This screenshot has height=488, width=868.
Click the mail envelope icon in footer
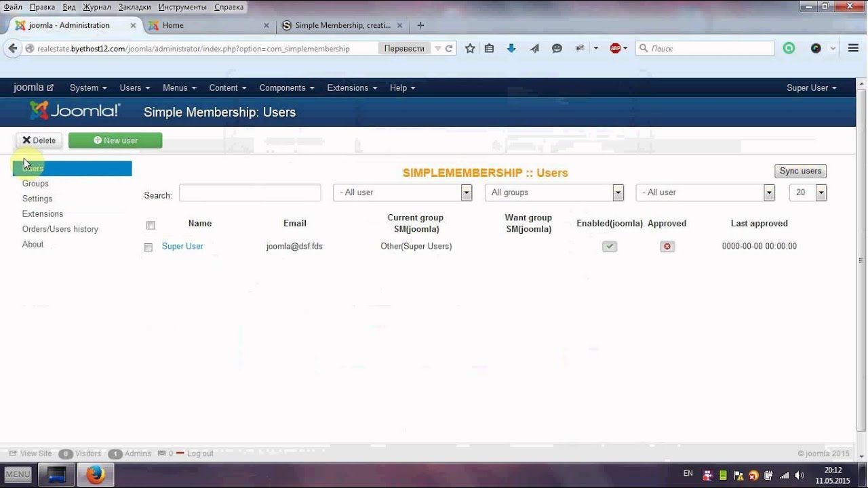161,453
